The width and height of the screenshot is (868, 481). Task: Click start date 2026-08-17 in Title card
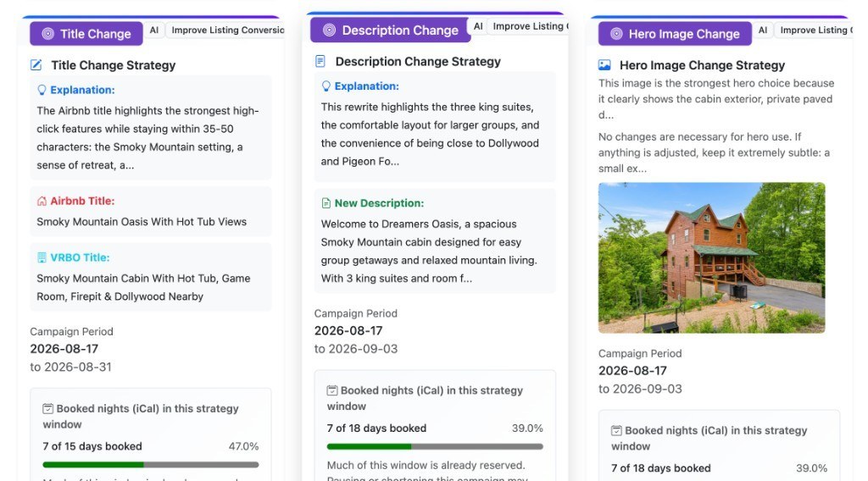[64, 349]
